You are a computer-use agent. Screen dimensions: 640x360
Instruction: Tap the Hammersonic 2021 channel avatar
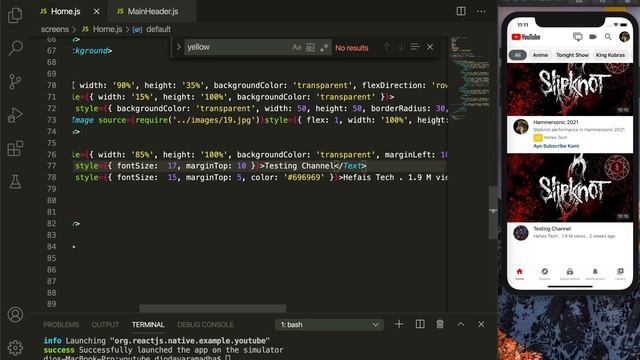pyautogui.click(x=521, y=127)
